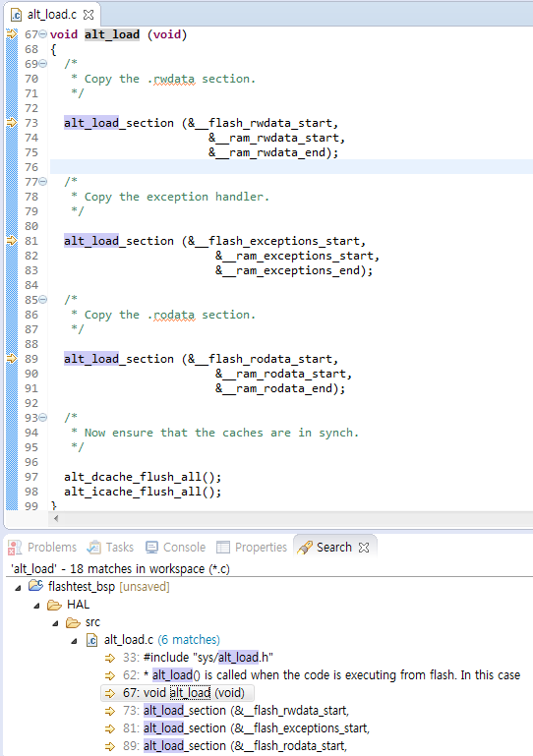Click alt_load function name on line 67

click(x=112, y=34)
